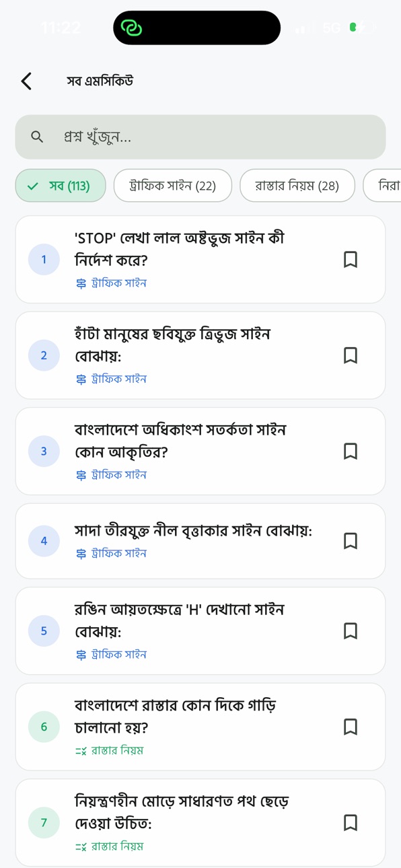401x868 pixels.
Task: Save question 6 with the bookmark icon
Action: point(350,727)
